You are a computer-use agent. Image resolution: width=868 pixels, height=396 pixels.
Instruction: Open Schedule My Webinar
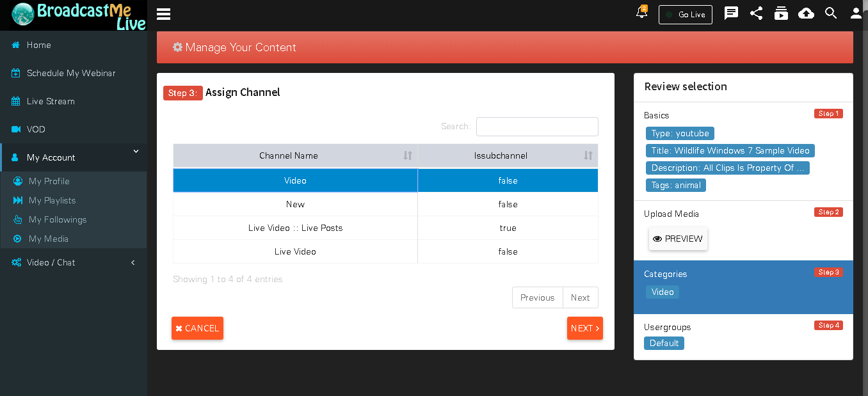[x=71, y=73]
